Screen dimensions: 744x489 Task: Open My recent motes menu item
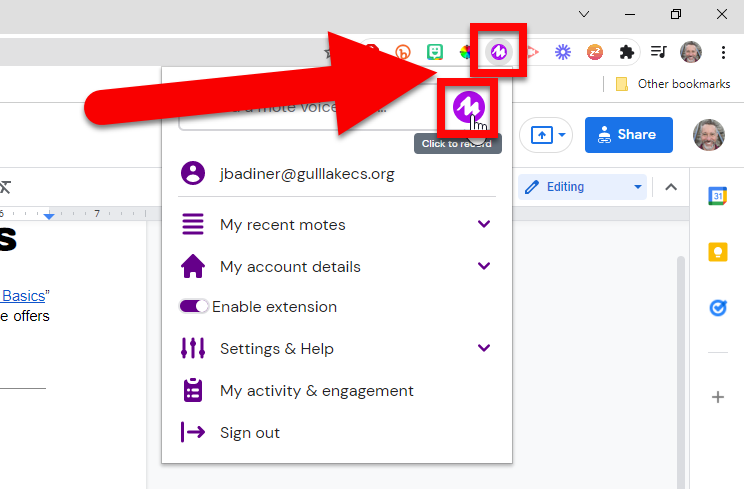[336, 224]
